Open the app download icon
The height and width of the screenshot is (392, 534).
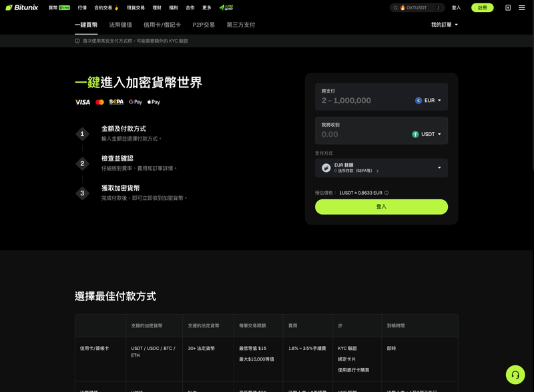pos(508,7)
